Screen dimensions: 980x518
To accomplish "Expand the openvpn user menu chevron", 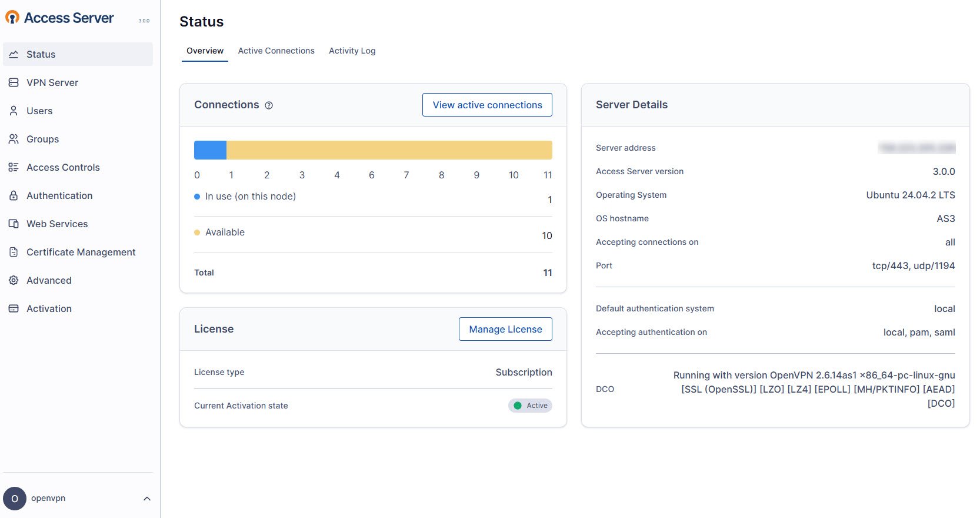I will (x=147, y=499).
